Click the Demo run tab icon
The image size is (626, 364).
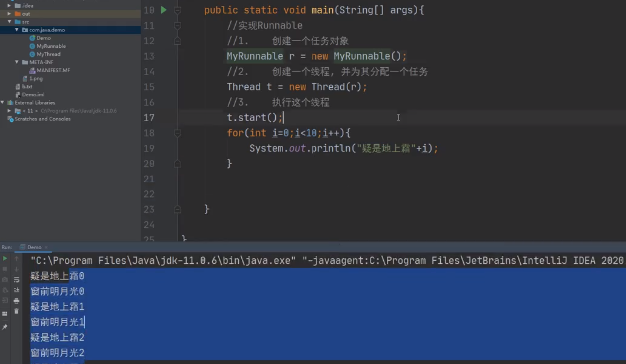tap(22, 247)
